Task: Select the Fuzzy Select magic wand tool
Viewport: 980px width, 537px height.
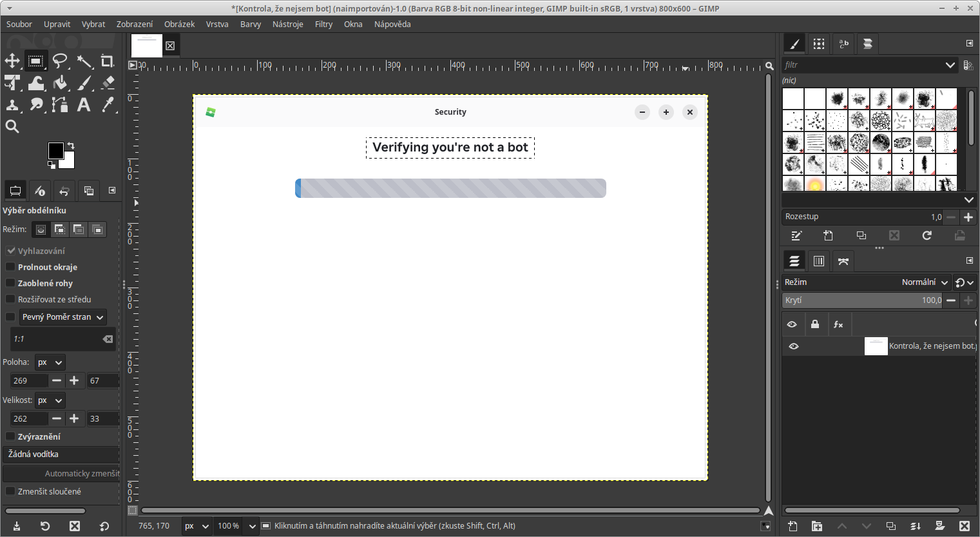Action: click(84, 61)
